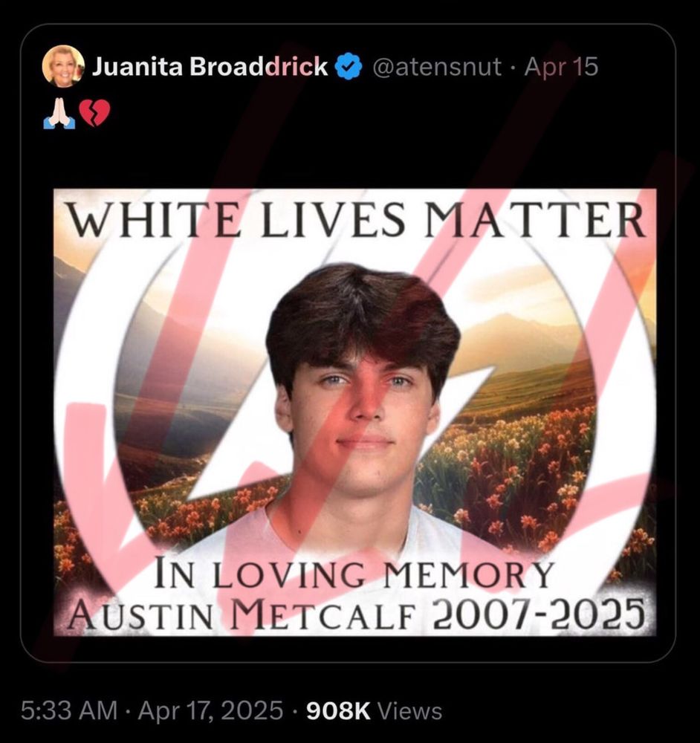Open Juanita Broaddrick's profile avatar
The height and width of the screenshot is (743, 700).
pyautogui.click(x=63, y=66)
